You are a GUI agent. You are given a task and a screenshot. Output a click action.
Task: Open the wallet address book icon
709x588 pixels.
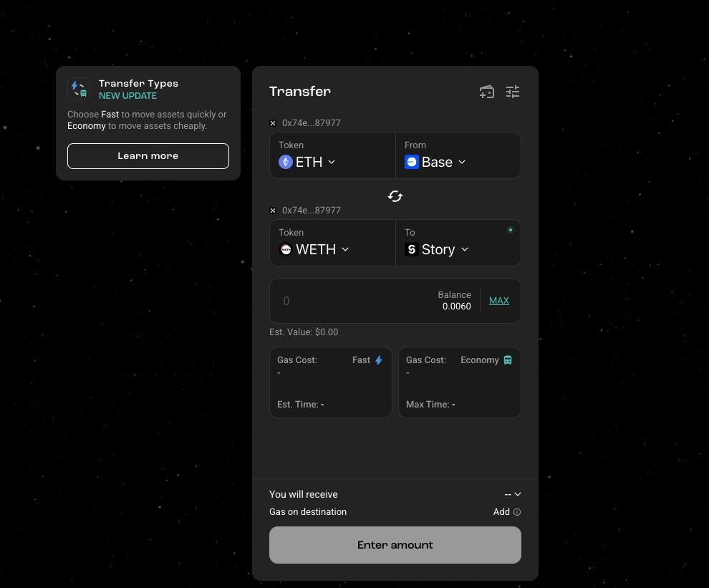[x=486, y=92]
